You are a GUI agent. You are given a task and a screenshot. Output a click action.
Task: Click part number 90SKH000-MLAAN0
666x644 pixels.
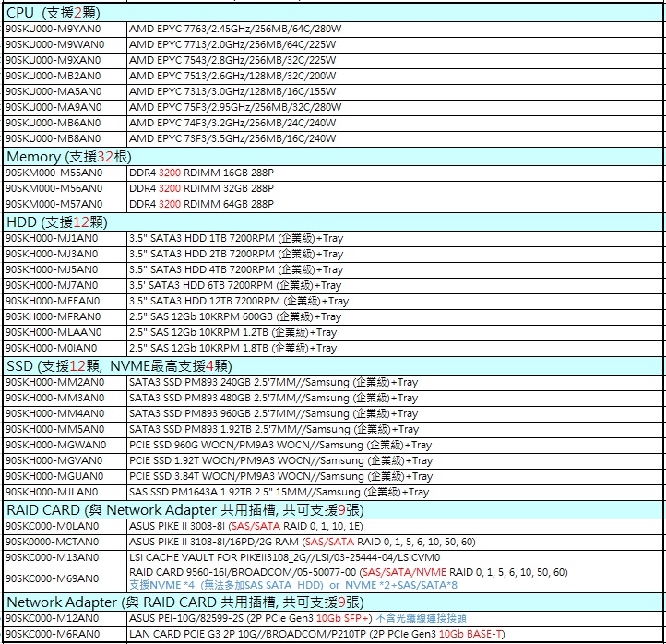pos(54,333)
